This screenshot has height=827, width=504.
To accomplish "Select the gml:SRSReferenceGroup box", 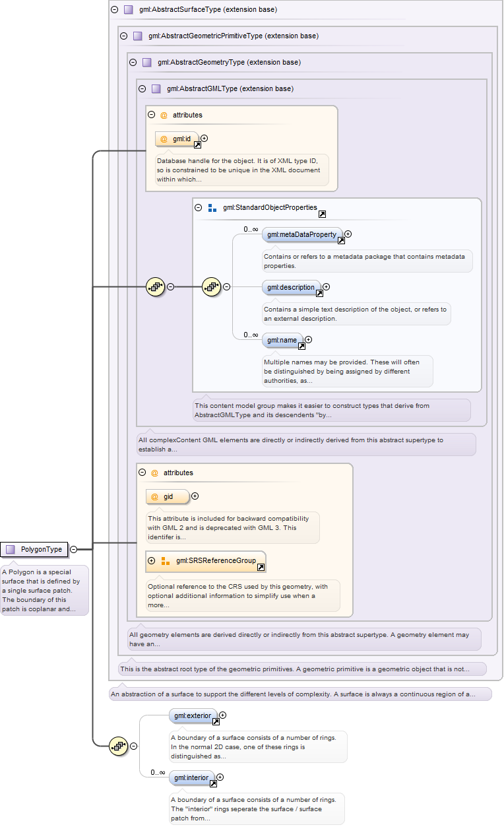I will [x=206, y=561].
